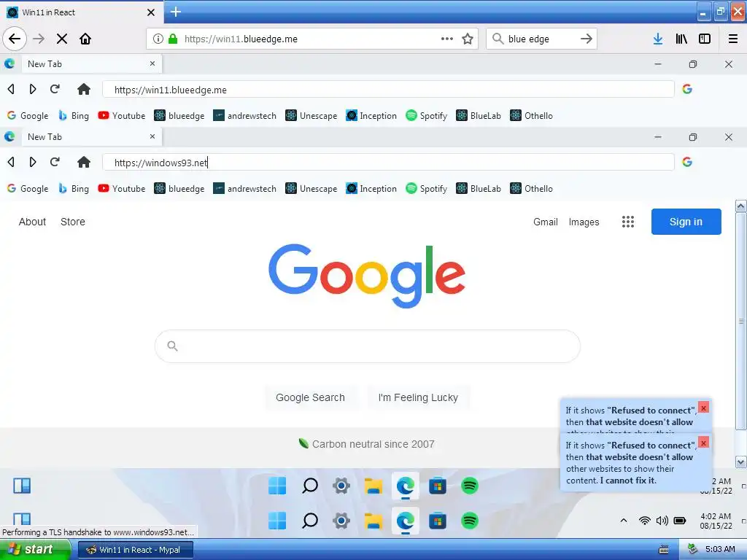
Task: Click forward in outer Edge window
Action: click(x=32, y=89)
